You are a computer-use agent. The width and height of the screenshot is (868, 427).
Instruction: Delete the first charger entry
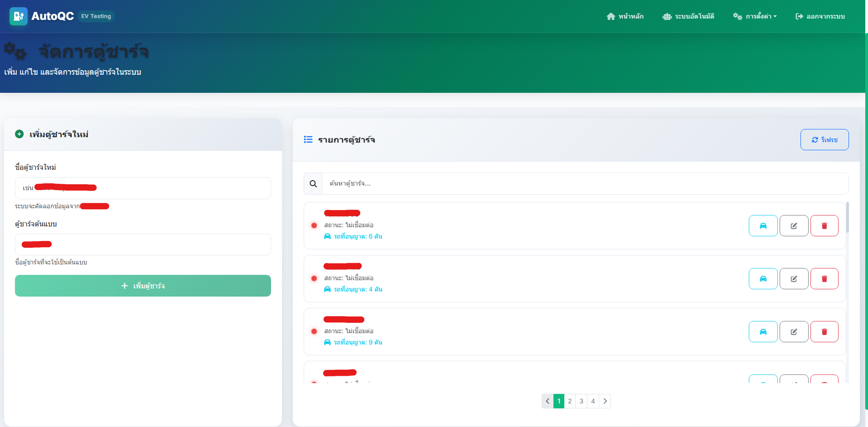point(824,225)
